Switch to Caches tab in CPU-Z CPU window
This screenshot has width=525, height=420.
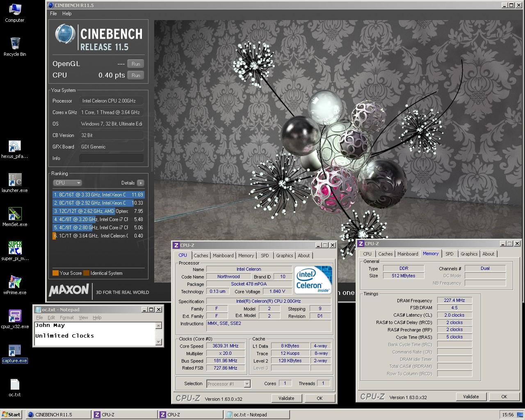[x=201, y=256]
